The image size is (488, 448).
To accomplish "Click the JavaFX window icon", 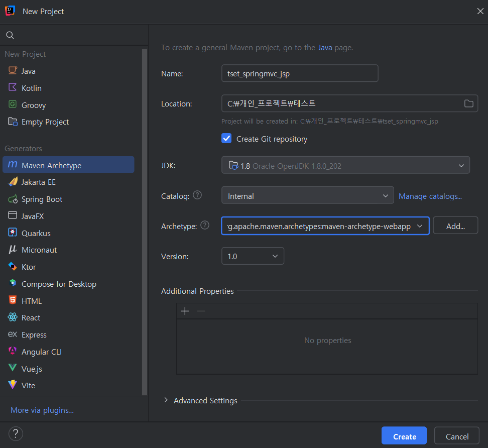I will click(13, 215).
